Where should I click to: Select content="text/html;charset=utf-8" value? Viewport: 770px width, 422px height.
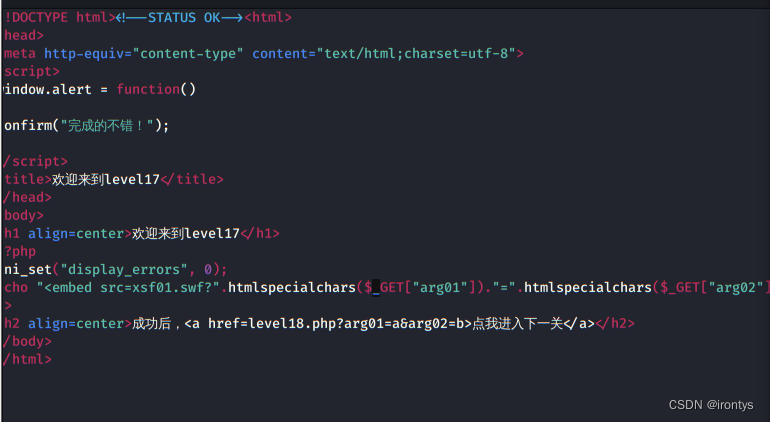(x=384, y=54)
